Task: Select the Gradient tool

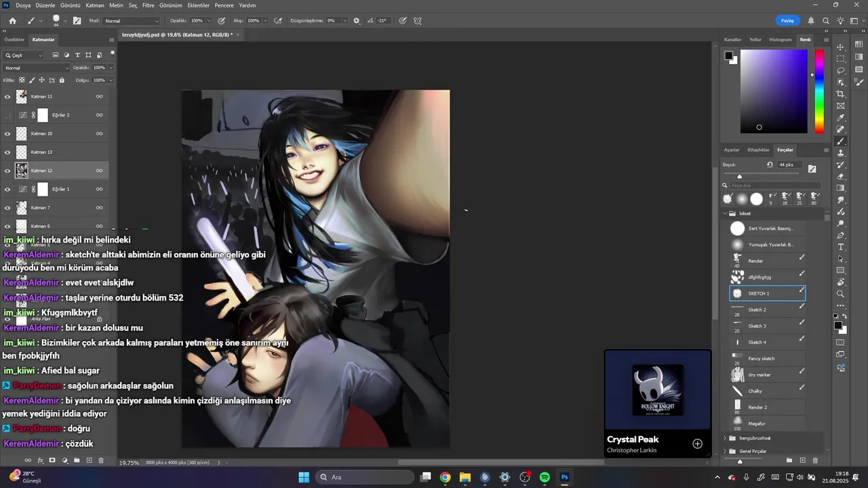Action: pos(841,188)
